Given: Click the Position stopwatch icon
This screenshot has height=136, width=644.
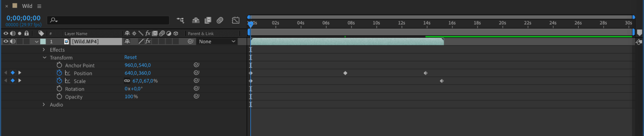Looking at the screenshot, I should pos(59,73).
